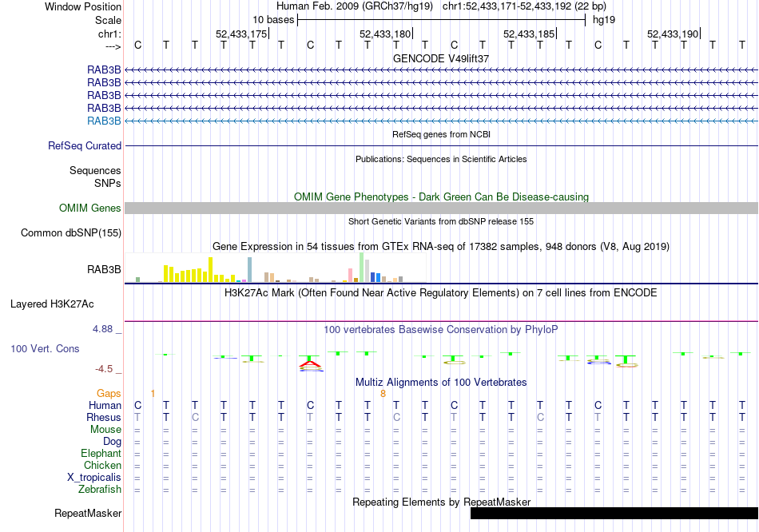Open the 'GENCODE V49lift37' track title

point(441,58)
